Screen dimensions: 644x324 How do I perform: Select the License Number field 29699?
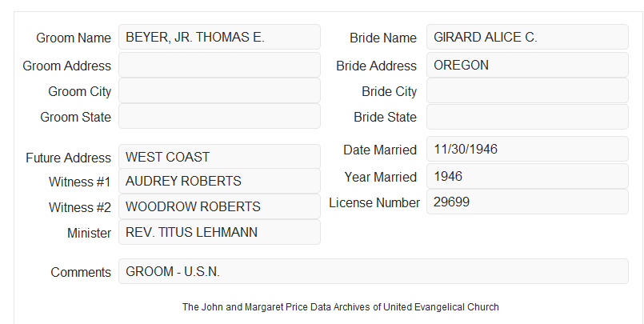point(527,202)
